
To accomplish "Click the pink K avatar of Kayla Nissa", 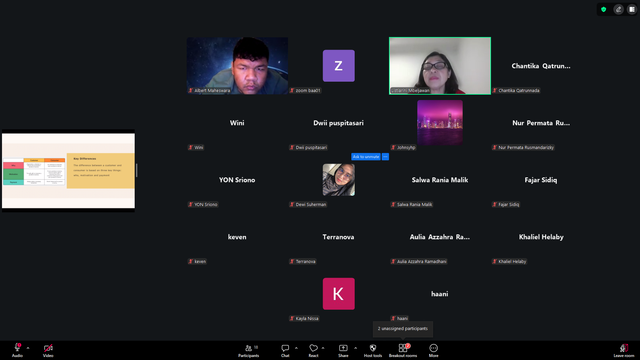I will tap(339, 294).
